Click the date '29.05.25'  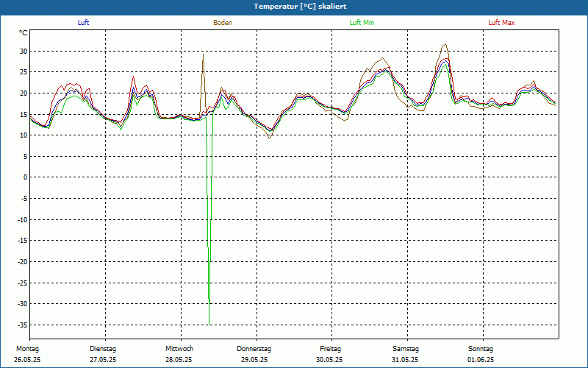click(254, 360)
